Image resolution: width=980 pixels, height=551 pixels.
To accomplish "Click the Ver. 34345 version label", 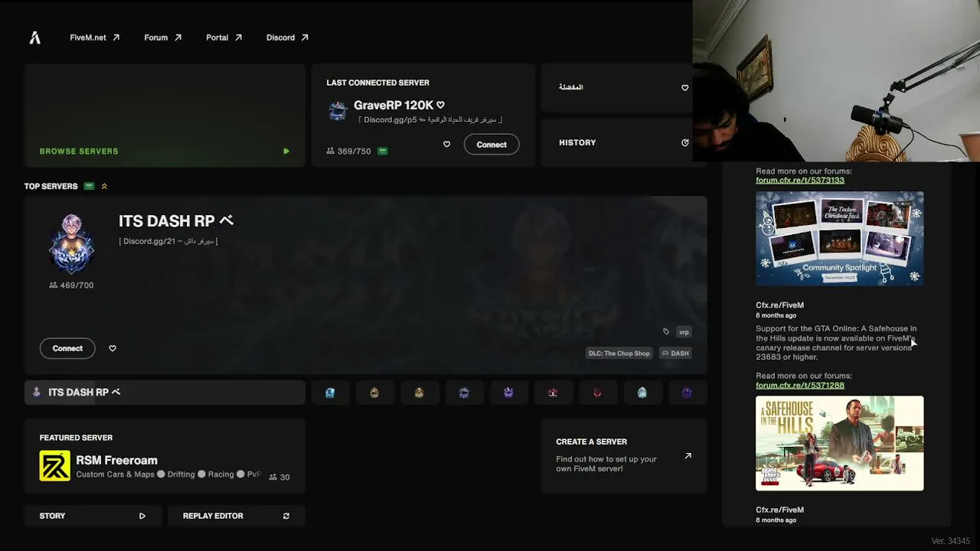I will (x=950, y=541).
